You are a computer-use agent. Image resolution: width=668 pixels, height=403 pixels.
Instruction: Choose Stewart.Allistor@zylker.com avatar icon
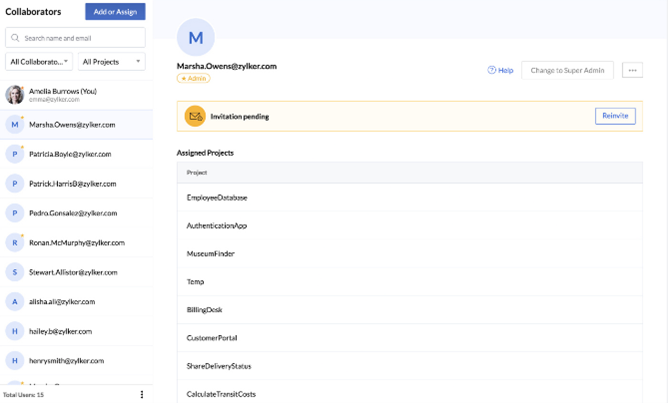(x=15, y=272)
